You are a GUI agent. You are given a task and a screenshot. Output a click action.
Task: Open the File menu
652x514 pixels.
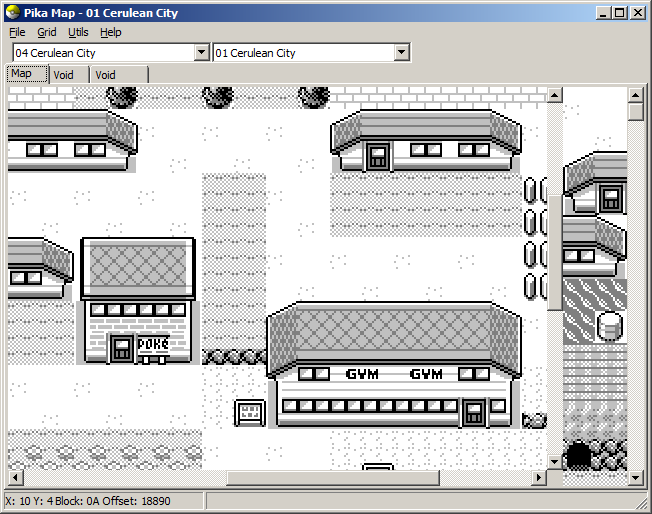click(17, 32)
